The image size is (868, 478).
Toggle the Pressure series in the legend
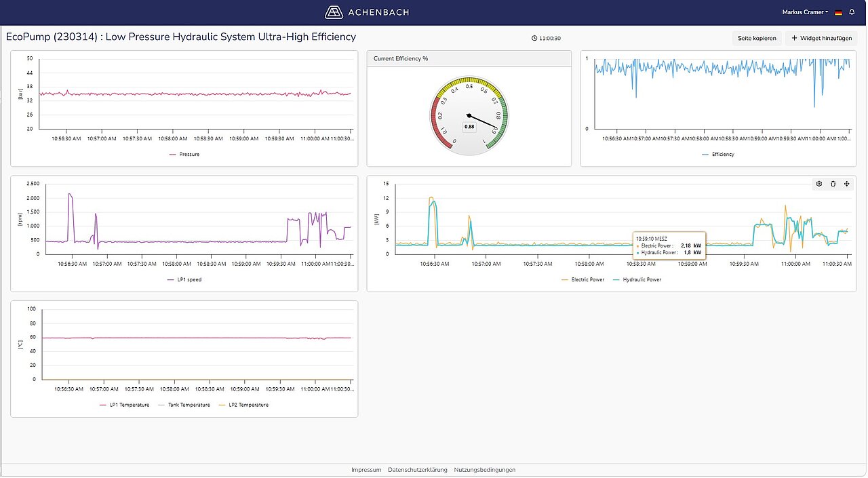184,155
